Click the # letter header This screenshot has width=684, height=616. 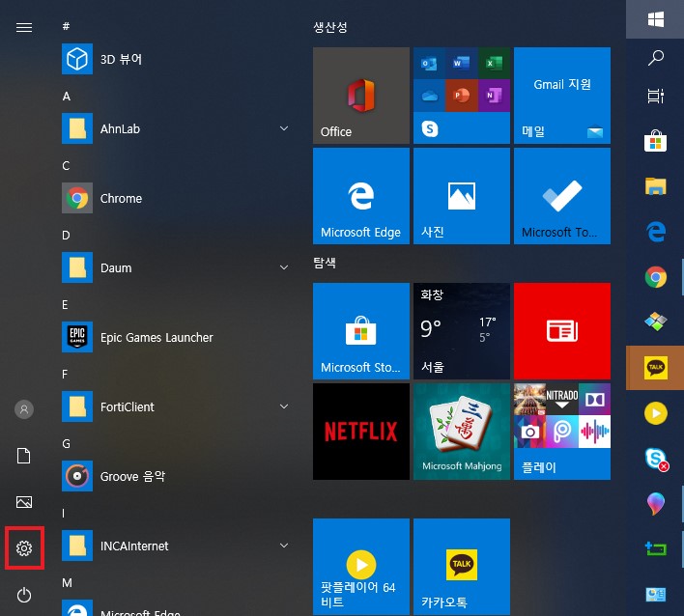point(66,26)
